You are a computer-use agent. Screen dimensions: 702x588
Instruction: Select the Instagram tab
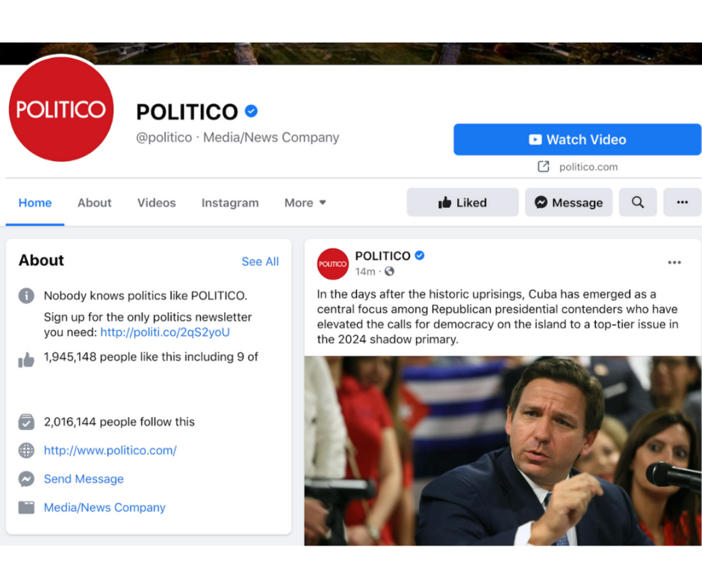230,203
